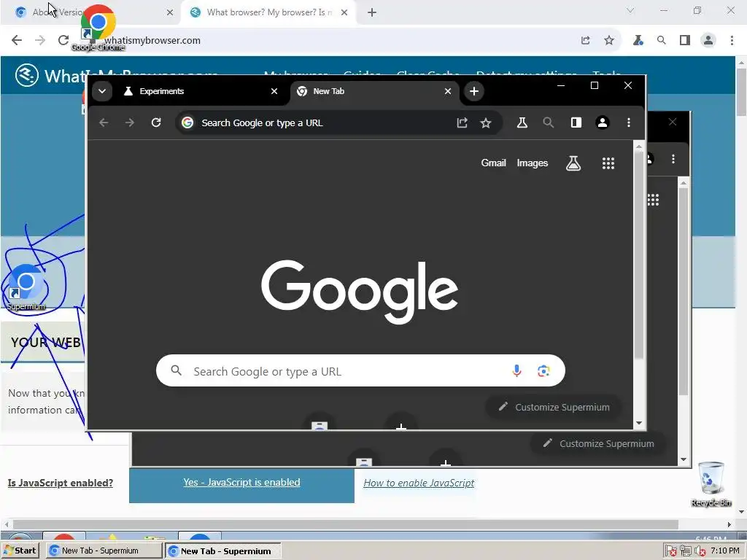Open the tab search dropdown in front window

(102, 91)
